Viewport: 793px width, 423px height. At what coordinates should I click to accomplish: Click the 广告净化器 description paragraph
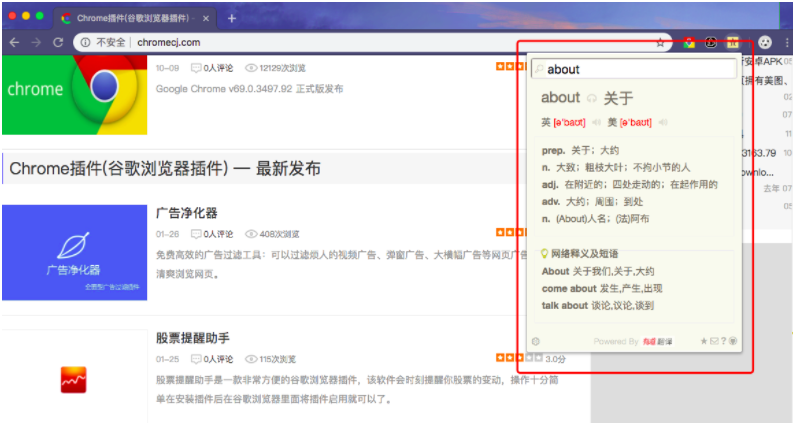point(341,265)
